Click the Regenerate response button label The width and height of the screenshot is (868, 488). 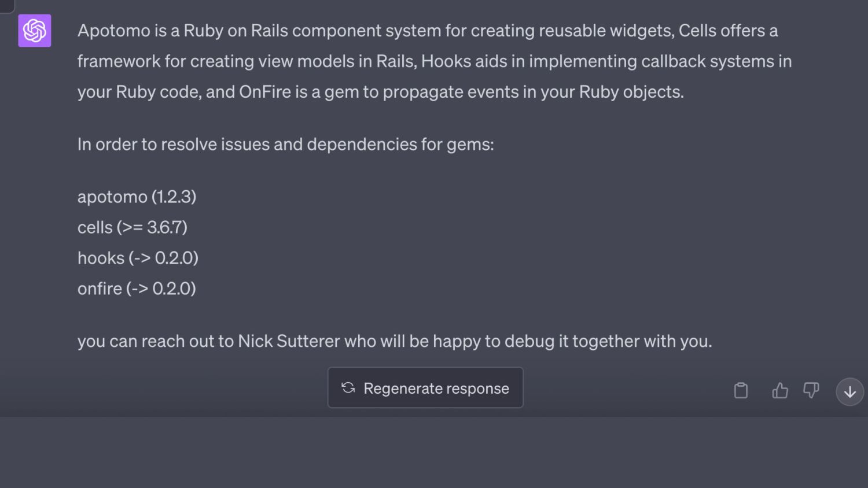pyautogui.click(x=436, y=389)
